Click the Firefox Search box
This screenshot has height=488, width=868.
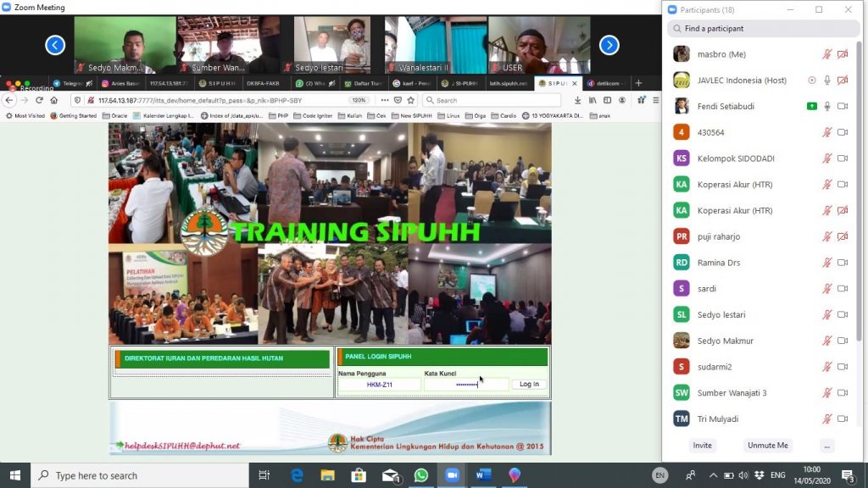pyautogui.click(x=492, y=100)
